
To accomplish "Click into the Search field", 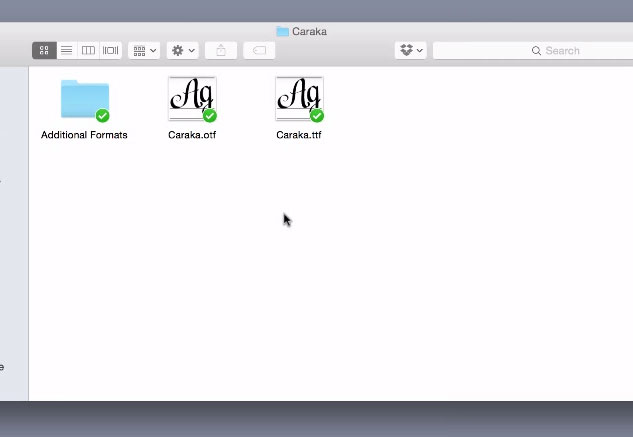I will [x=533, y=50].
